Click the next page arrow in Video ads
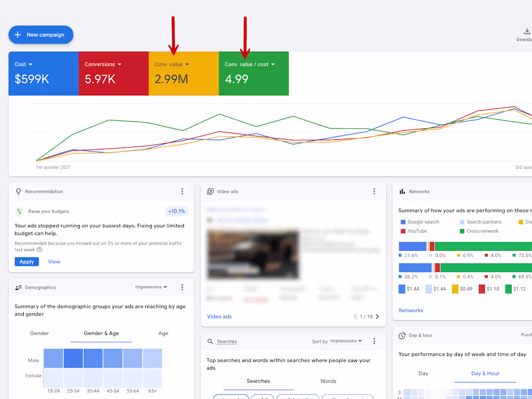Viewport: 532px width, 399px height. [377, 316]
